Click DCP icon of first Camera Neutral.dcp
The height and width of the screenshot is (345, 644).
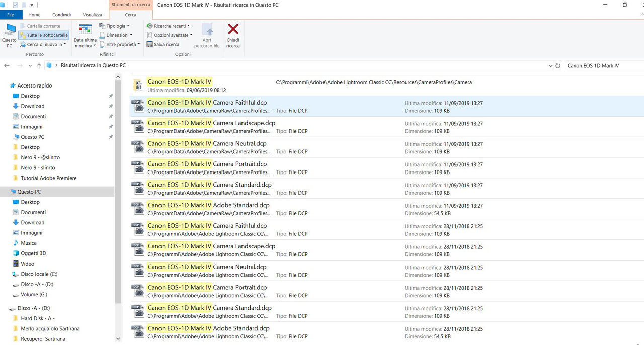(x=137, y=147)
